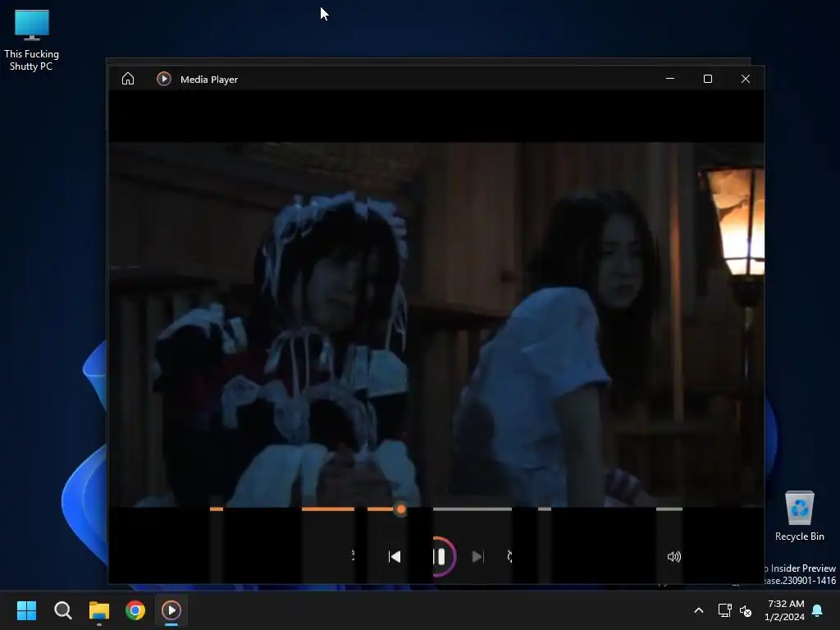Click the "Media Player" title text
Screen dimensions: 840x630
(x=209, y=80)
